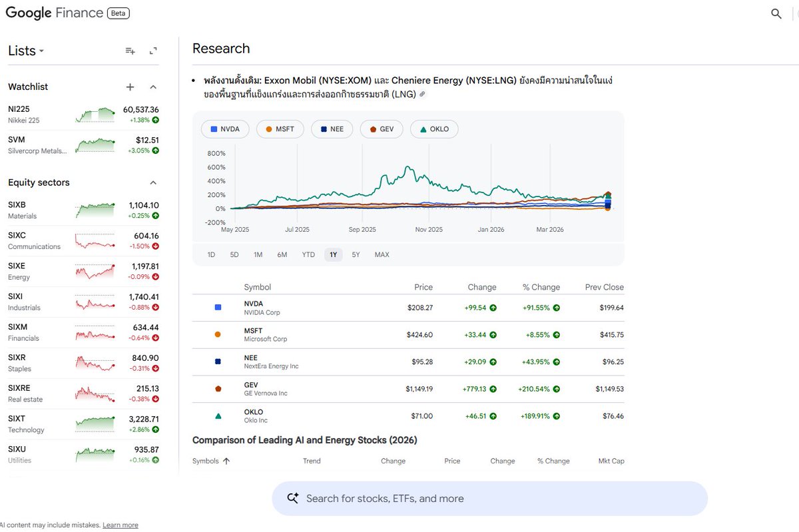
Task: Select the 5Y time range
Action: tap(356, 254)
